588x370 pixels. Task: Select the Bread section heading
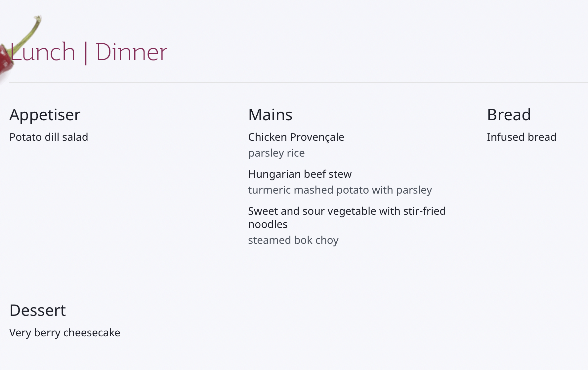pyautogui.click(x=509, y=115)
